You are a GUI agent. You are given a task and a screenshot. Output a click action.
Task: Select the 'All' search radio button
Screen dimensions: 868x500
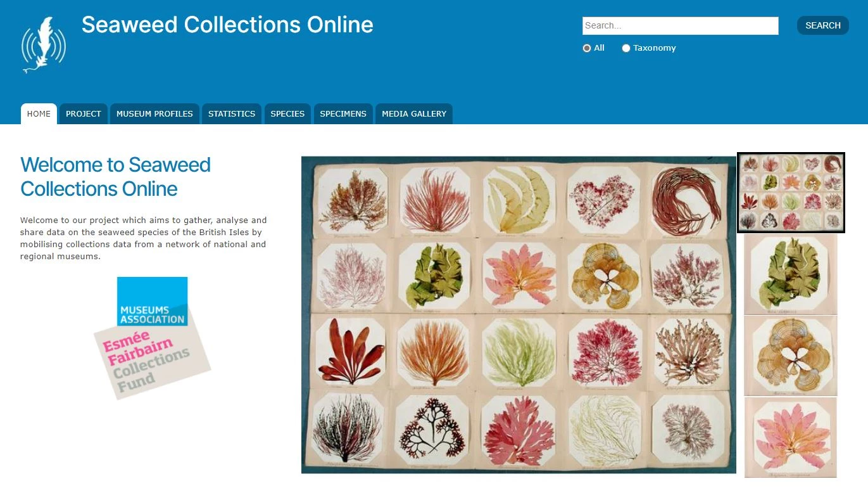click(587, 48)
